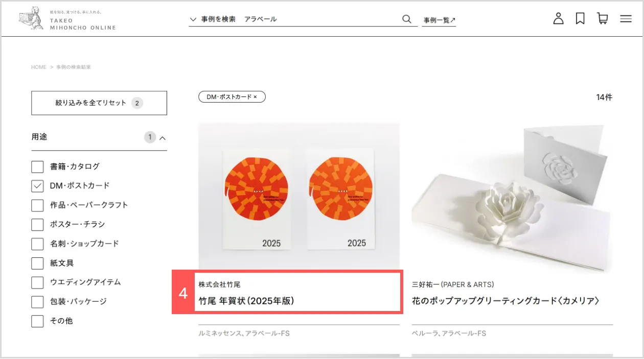
Task: Go to HOME breadcrumb
Action: click(x=39, y=67)
